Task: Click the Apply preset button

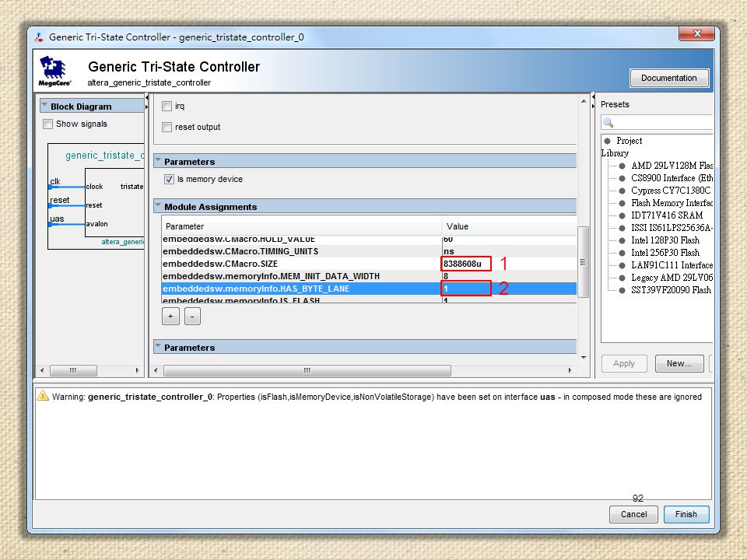Action: click(x=624, y=363)
